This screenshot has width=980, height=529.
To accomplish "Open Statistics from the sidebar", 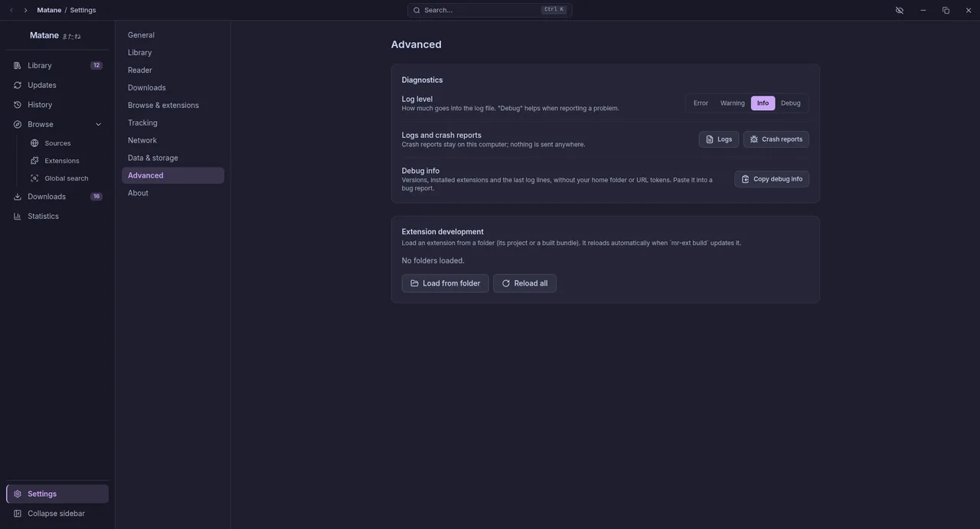I will tap(57, 217).
